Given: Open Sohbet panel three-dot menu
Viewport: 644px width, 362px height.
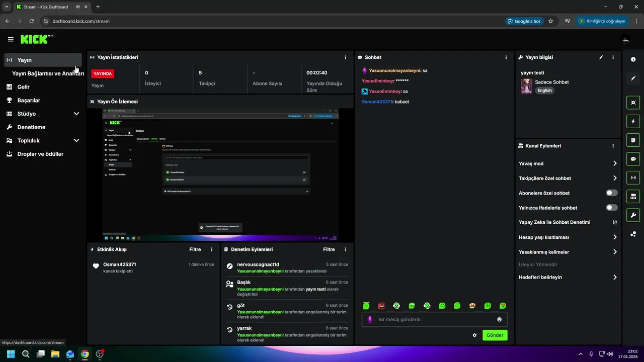Looking at the screenshot, I should point(506,57).
